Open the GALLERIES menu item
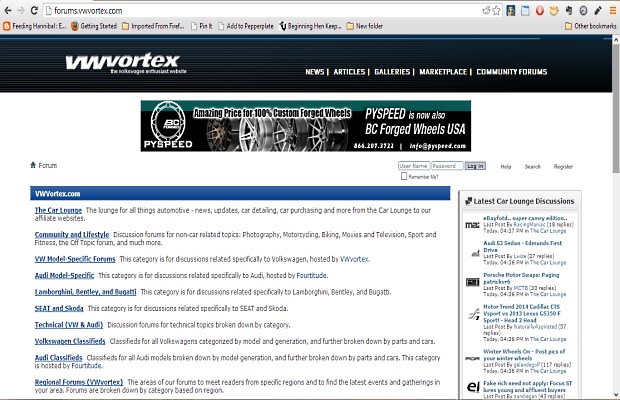Image resolution: width=620 pixels, height=400 pixels. pos(392,72)
